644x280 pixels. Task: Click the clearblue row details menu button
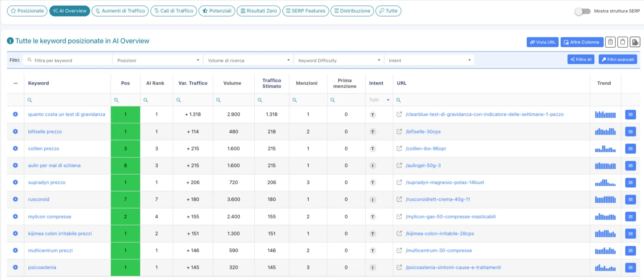pyautogui.click(x=630, y=115)
